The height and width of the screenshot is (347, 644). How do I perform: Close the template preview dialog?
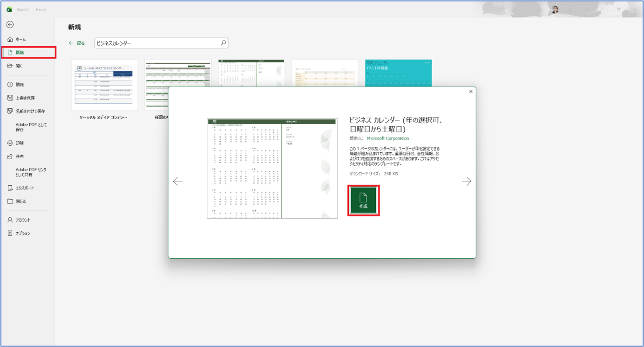coord(471,92)
